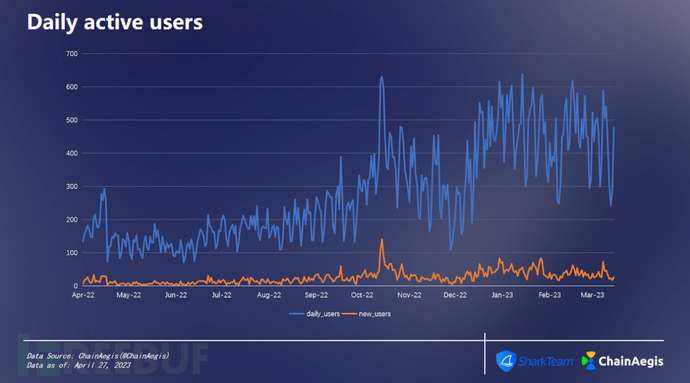Click the Oct-22 x-axis label

[x=362, y=295]
